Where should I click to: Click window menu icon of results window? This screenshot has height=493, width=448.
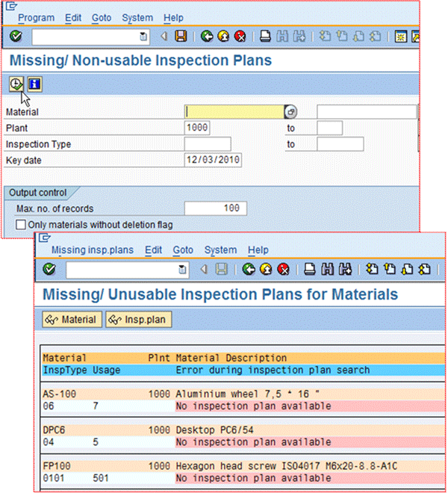click(x=45, y=238)
